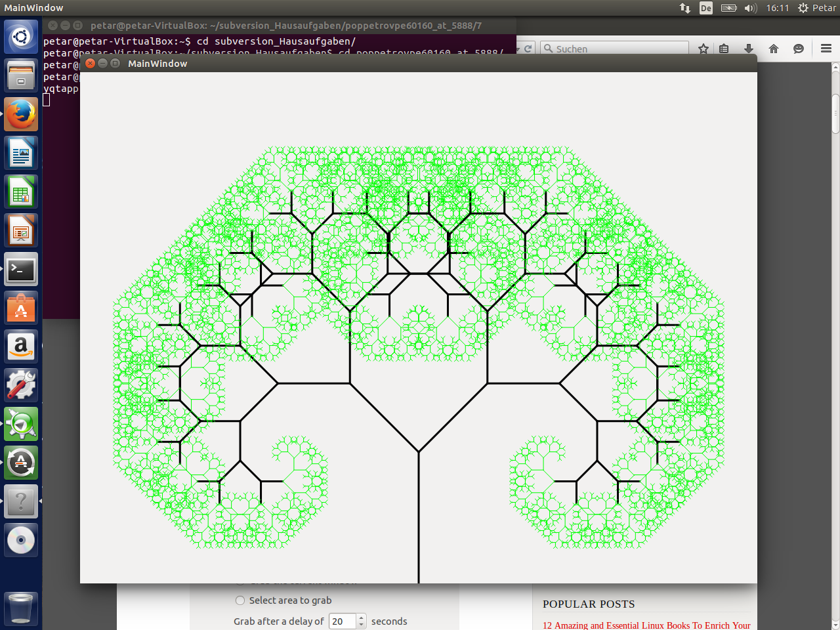Switch to the Terminal launcher icon
The width and height of the screenshot is (840, 630).
click(21, 270)
